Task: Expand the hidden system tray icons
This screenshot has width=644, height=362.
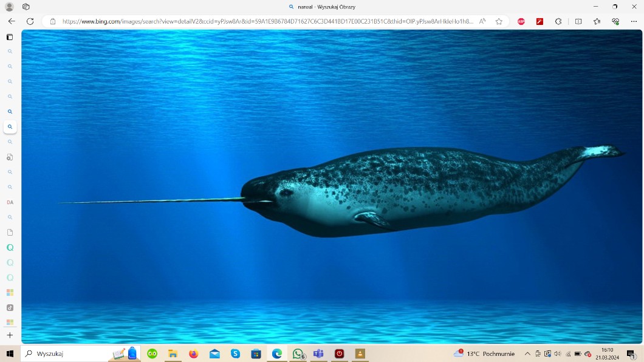Action: click(527, 353)
